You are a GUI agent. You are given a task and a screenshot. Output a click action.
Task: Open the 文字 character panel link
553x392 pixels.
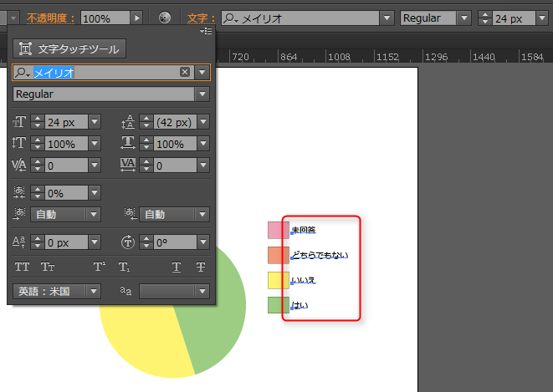point(197,18)
